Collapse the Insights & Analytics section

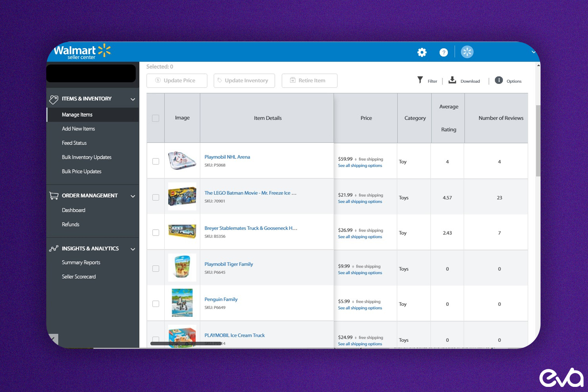pos(132,249)
